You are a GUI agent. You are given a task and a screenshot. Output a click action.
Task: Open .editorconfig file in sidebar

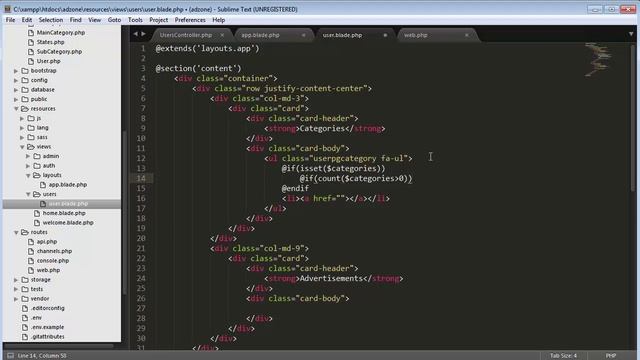(48, 308)
